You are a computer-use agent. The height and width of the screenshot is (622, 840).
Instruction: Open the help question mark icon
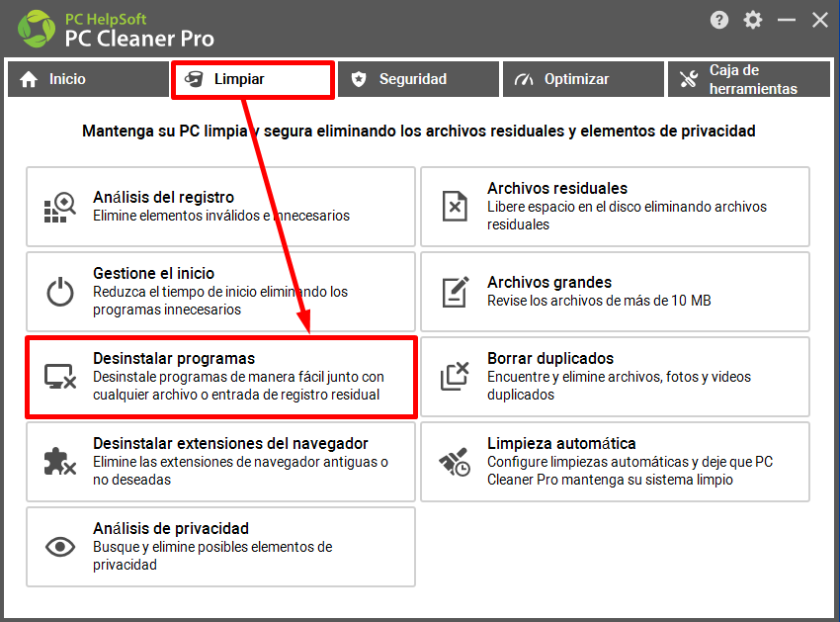pos(719,21)
